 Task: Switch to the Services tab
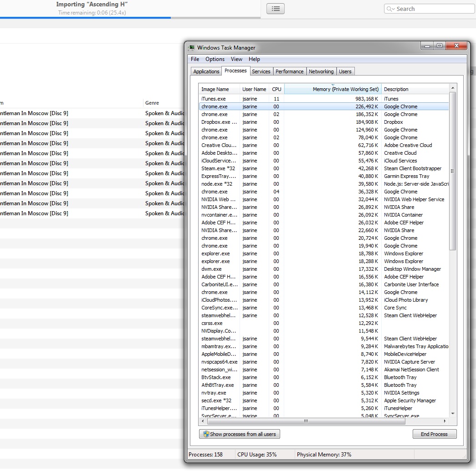pos(261,71)
